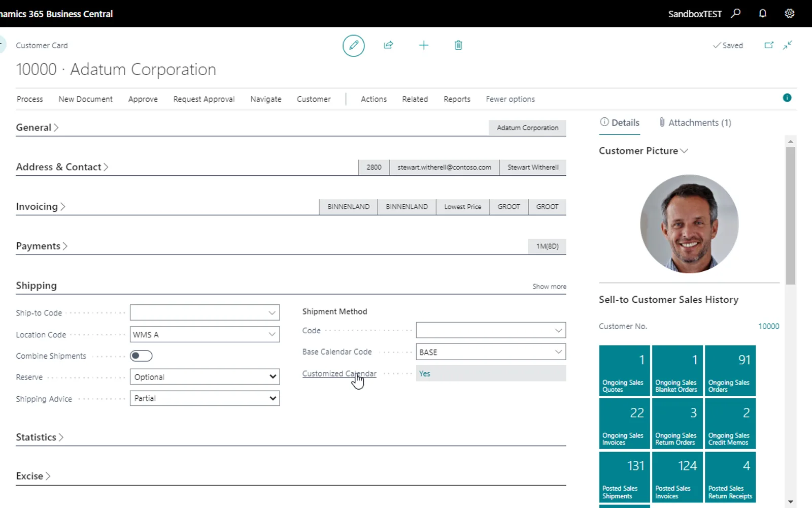Open the Location Code dropdown
This screenshot has height=508, width=812.
coord(272,334)
